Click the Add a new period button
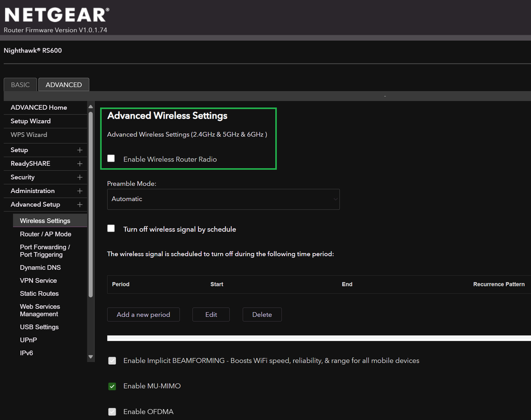Image resolution: width=531 pixels, height=420 pixels. pyautogui.click(x=144, y=314)
